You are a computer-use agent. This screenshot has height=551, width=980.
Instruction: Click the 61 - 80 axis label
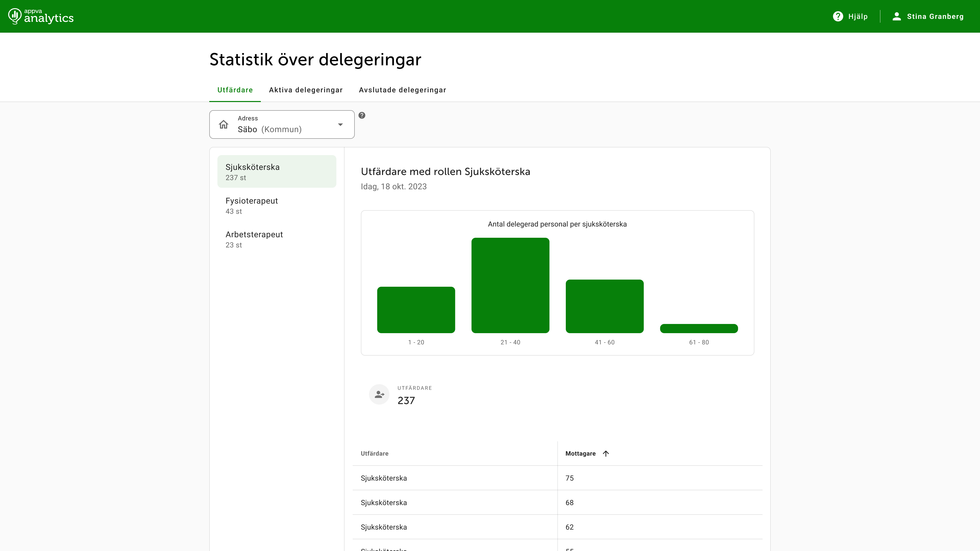click(699, 342)
